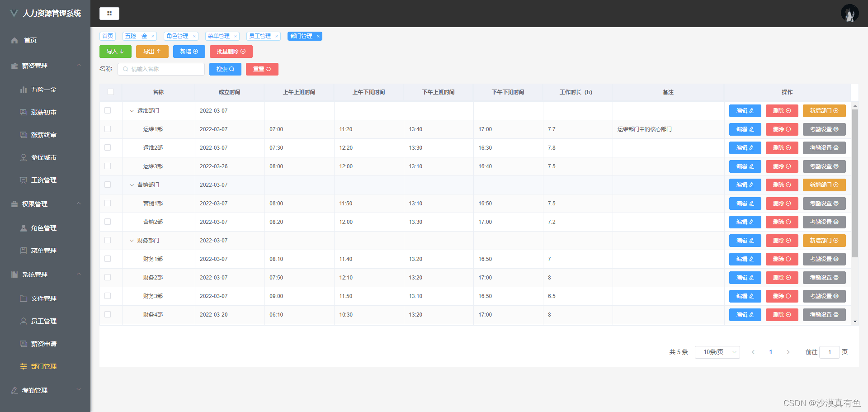Viewport: 868px width, 412px height.
Task: Click the 涨薪初审 sidebar icon
Action: pos(24,112)
